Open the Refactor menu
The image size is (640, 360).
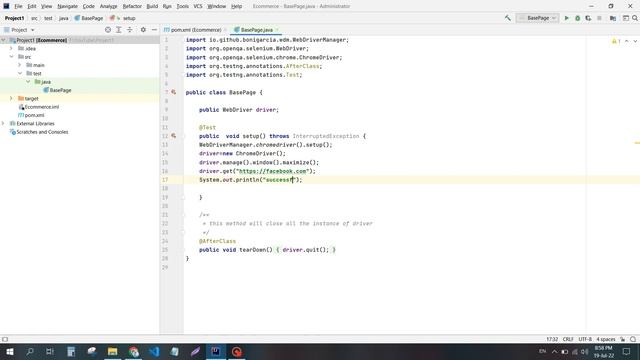coord(132,6)
